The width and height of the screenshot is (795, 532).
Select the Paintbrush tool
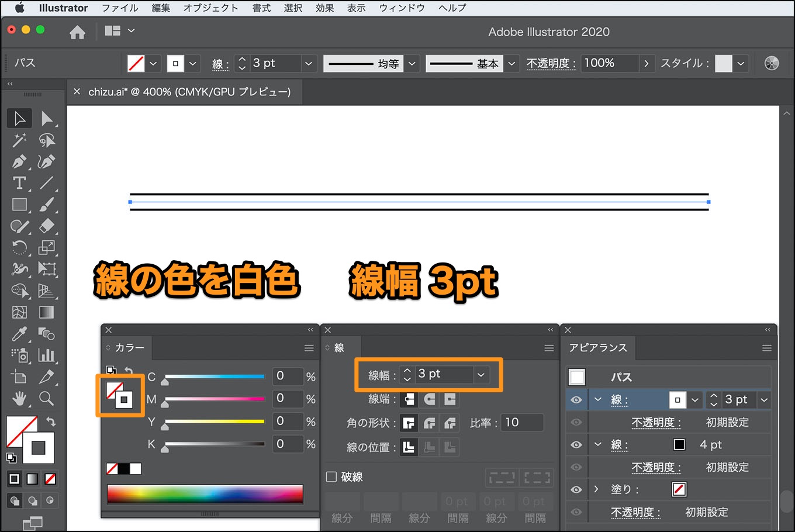47,205
